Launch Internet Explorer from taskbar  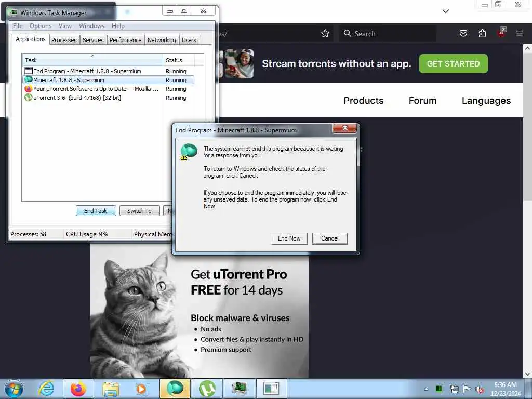coord(46,389)
